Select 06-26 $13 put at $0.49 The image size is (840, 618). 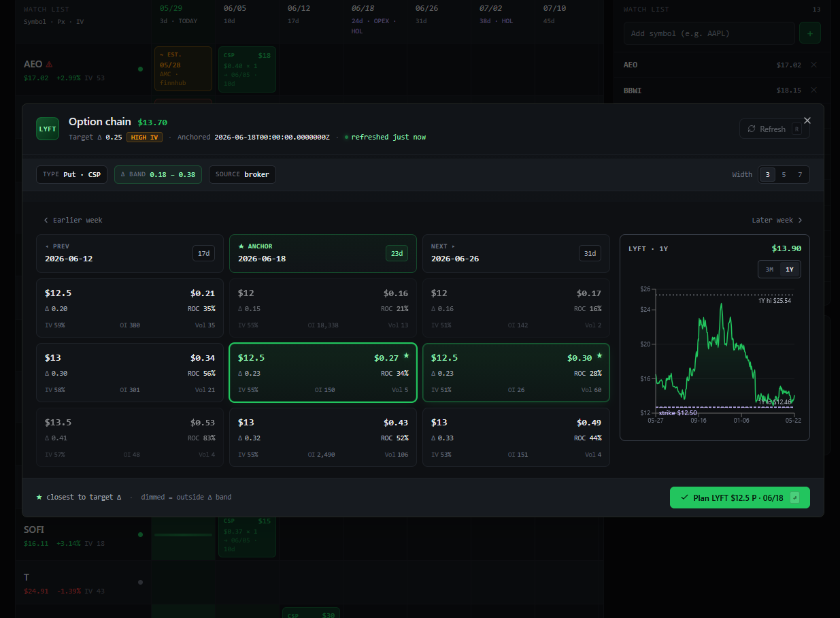click(516, 437)
